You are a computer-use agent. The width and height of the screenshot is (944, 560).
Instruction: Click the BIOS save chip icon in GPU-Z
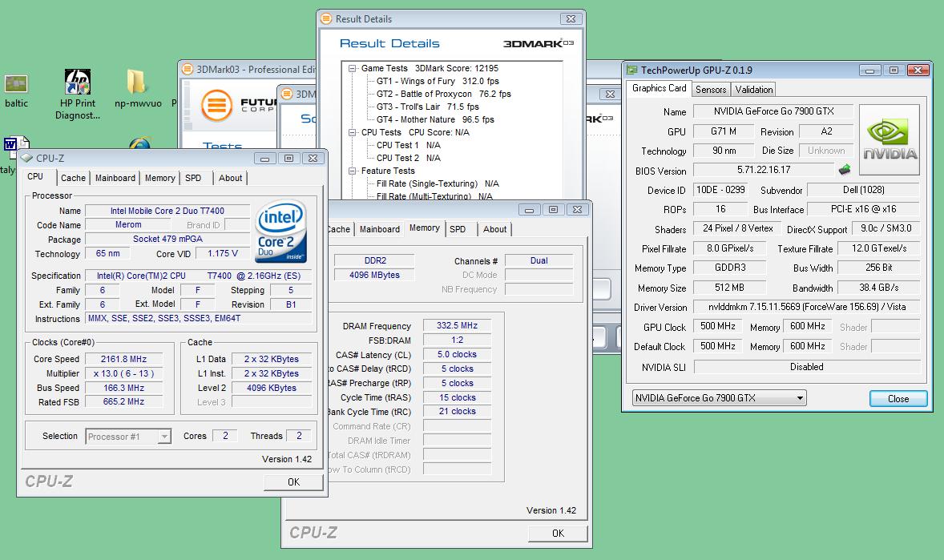point(845,169)
